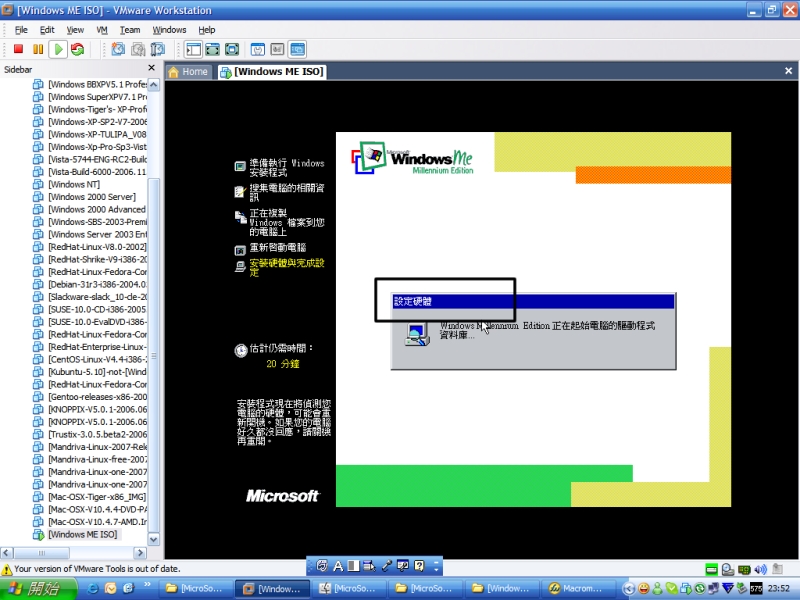Open the VM menu
Viewport: 800px width, 600px height.
[x=102, y=30]
